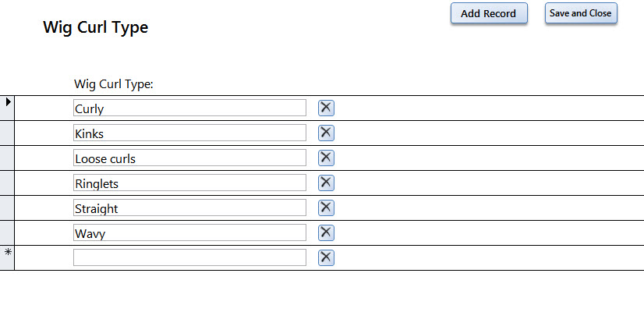This screenshot has width=644, height=330.
Task: Remove the Ringlets record via X icon
Action: tap(326, 183)
